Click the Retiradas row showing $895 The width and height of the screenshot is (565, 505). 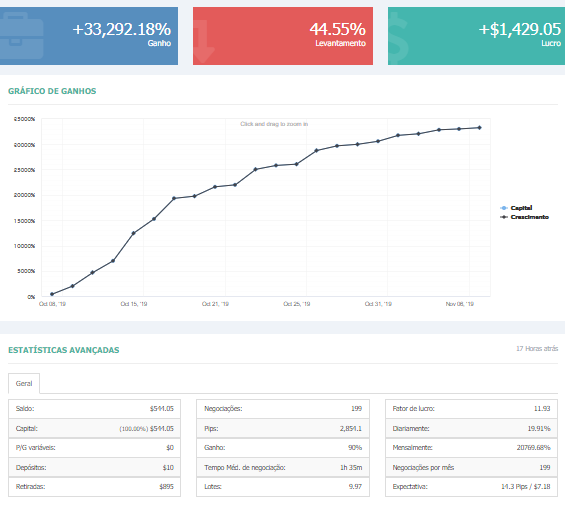coord(94,487)
